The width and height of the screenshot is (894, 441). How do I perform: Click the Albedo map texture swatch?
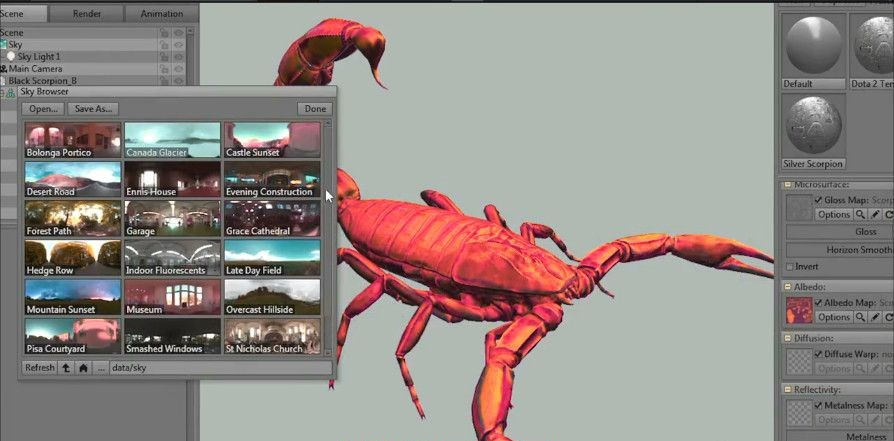tap(798, 310)
